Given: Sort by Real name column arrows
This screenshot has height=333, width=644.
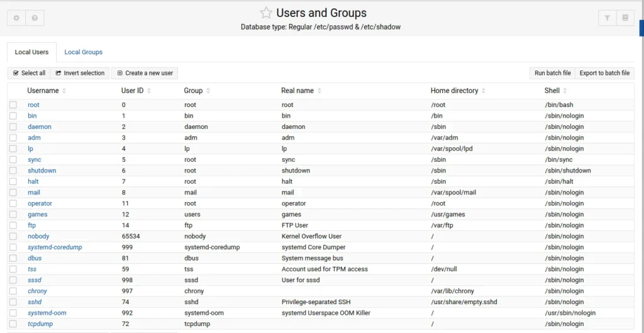Looking at the screenshot, I should point(319,91).
